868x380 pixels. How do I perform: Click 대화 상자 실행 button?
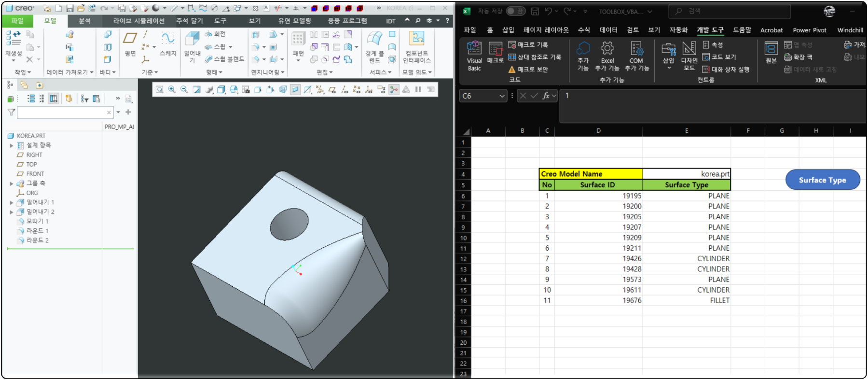[726, 70]
